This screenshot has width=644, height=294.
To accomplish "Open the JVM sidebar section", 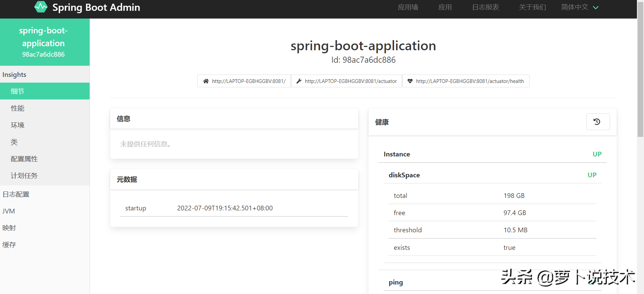I will (45, 211).
